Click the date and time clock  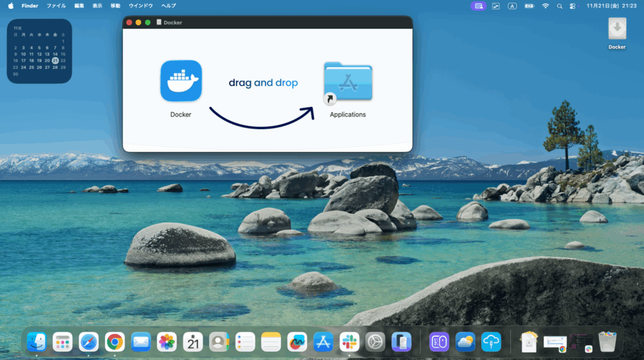tap(611, 6)
